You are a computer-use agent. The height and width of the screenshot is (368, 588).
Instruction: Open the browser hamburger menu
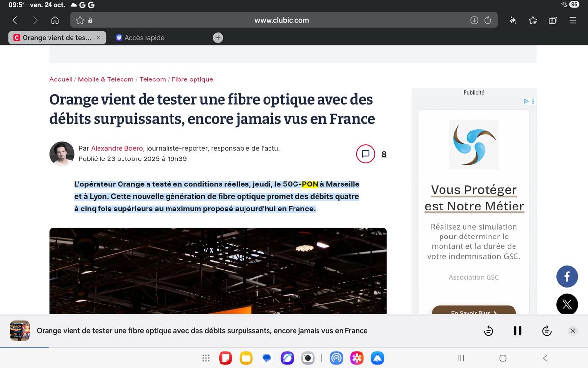[573, 20]
